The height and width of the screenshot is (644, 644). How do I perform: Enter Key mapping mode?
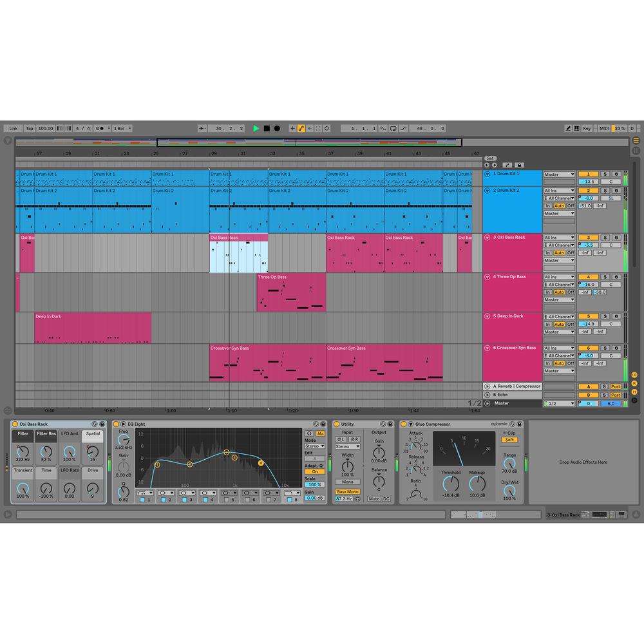[586, 128]
